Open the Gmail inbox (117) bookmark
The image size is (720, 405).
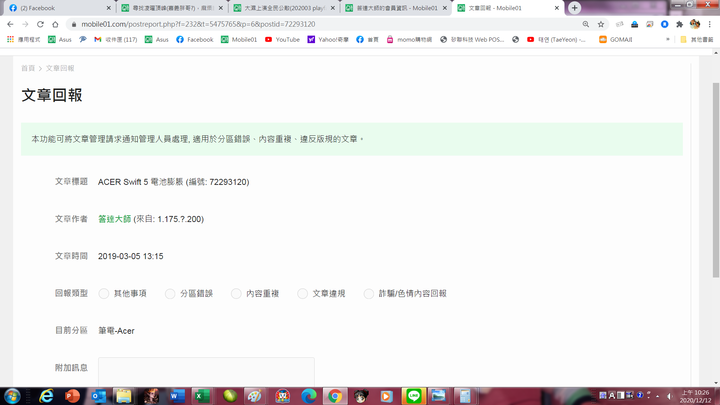(116, 39)
